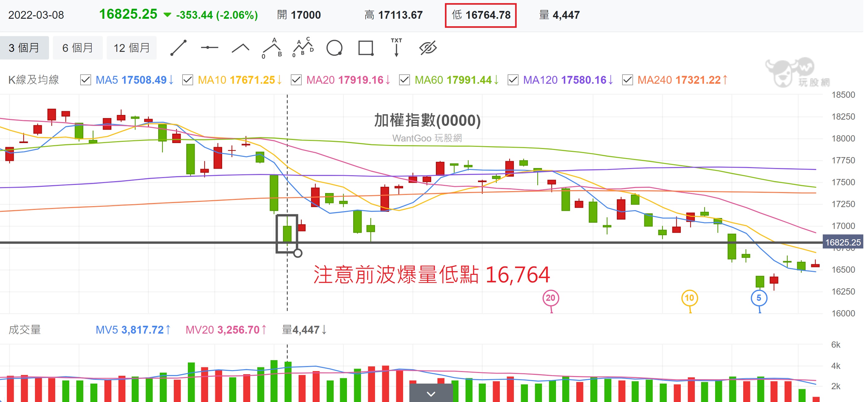Click the MA240 17321.22 value text
Screen dimensions: 868x402
683,80
